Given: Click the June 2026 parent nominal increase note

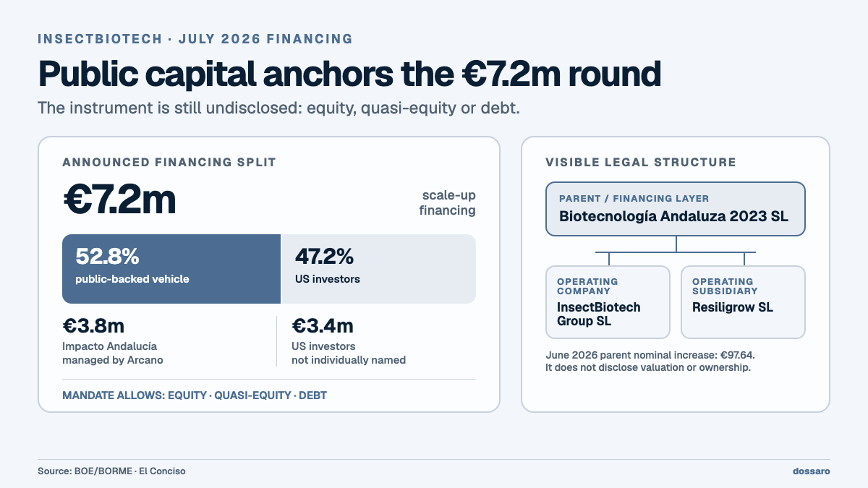Looking at the screenshot, I should [655, 361].
